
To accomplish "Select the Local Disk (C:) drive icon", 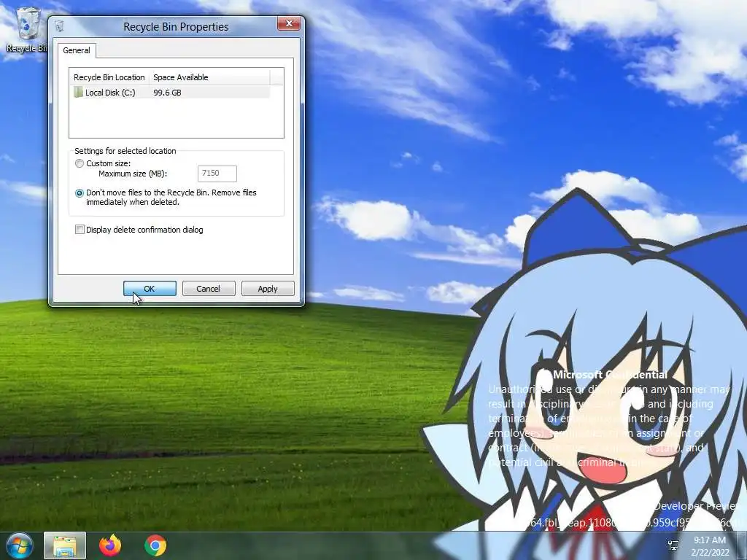I will (x=78, y=92).
